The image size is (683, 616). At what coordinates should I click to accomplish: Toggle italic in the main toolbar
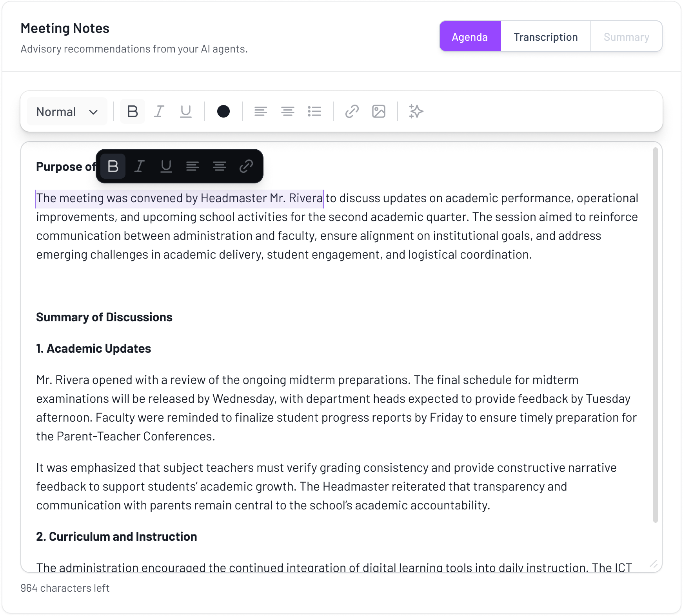(159, 112)
